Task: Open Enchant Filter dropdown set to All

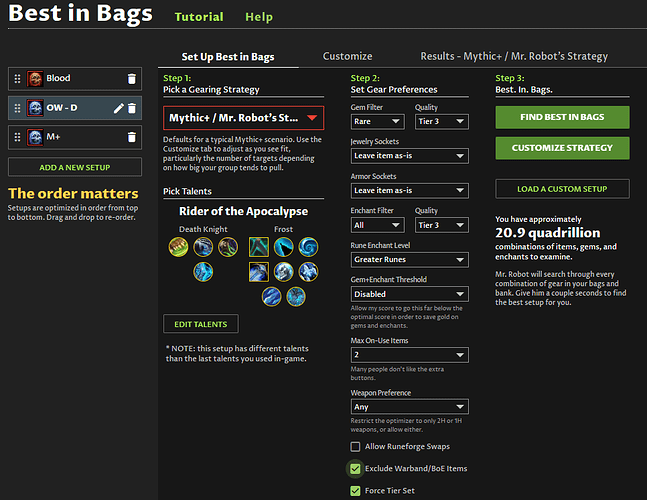Action: coord(377,225)
